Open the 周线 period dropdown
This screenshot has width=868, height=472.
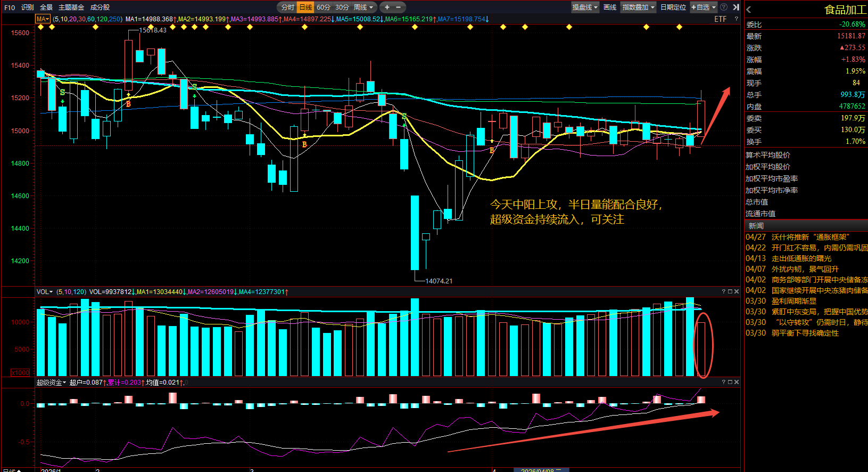pyautogui.click(x=363, y=7)
